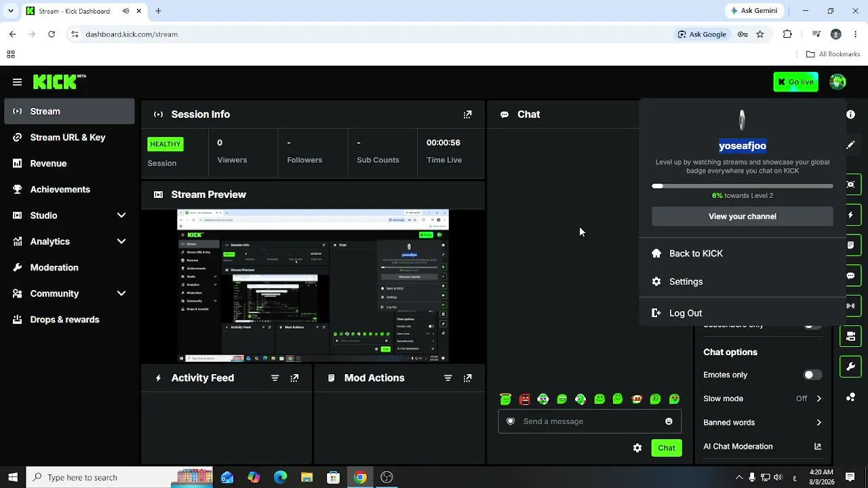Open Microsoft Edge from taskbar
868x488 pixels.
pos(280,477)
